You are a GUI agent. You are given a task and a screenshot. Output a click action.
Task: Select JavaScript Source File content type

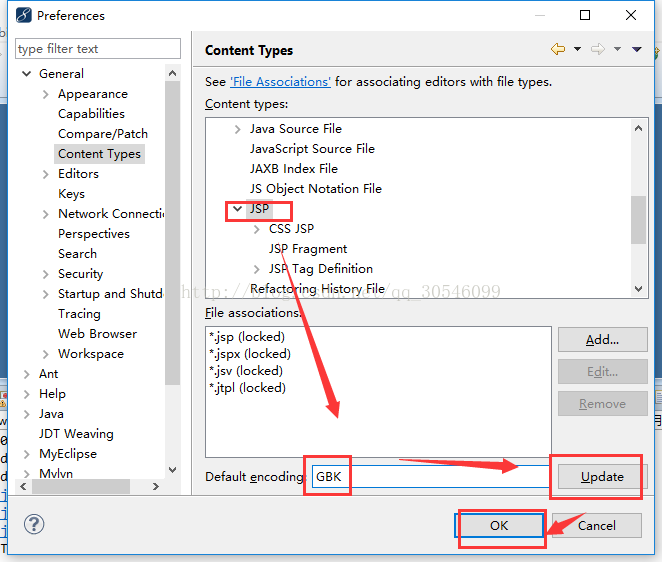(312, 149)
